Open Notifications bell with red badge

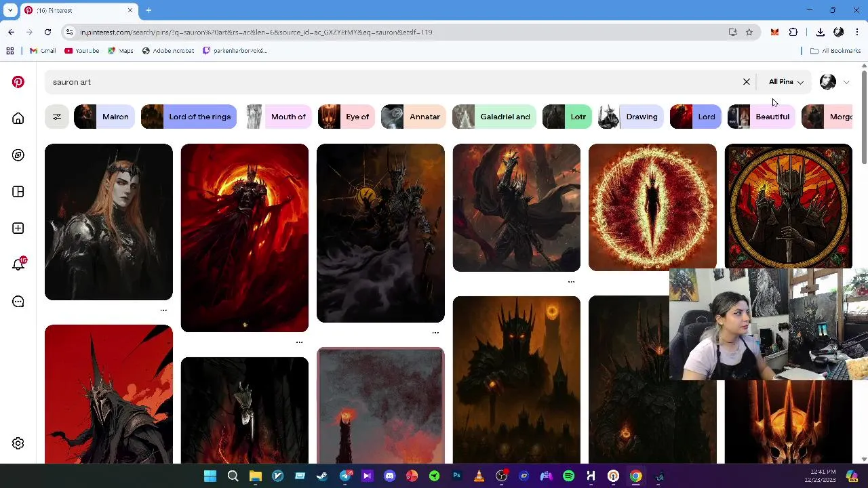[19, 264]
